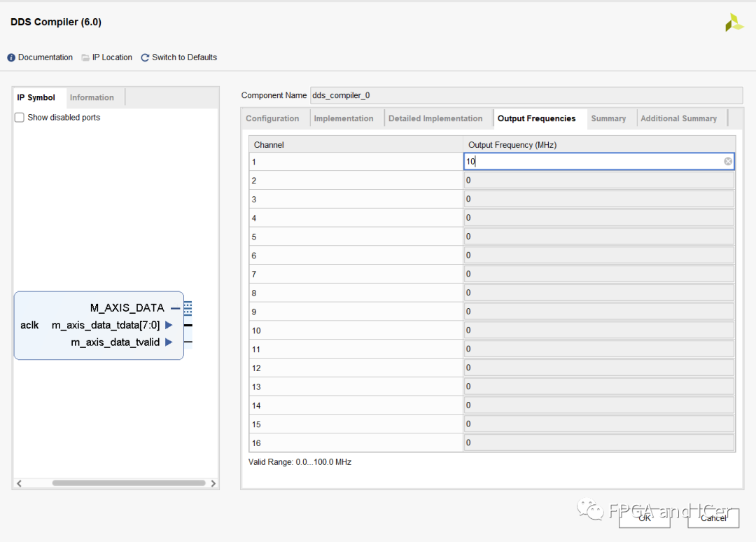
Task: Click the DDS Compiler (6.0) title
Action: click(x=56, y=22)
